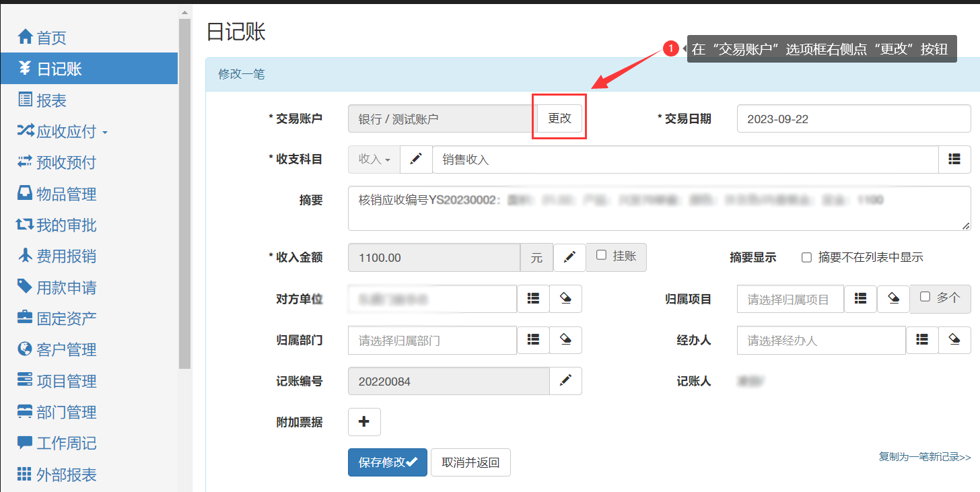
Task: Clear 经办人 with eraser icon
Action: point(954,341)
